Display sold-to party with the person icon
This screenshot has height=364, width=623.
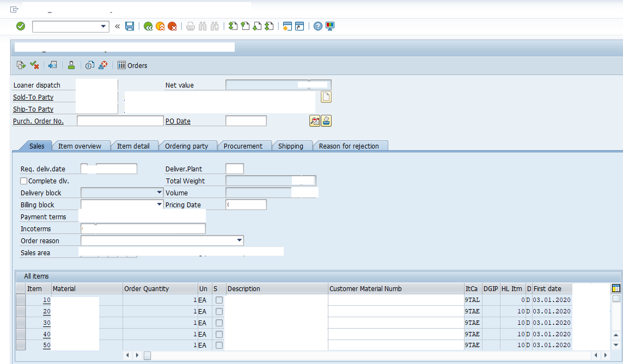point(71,65)
